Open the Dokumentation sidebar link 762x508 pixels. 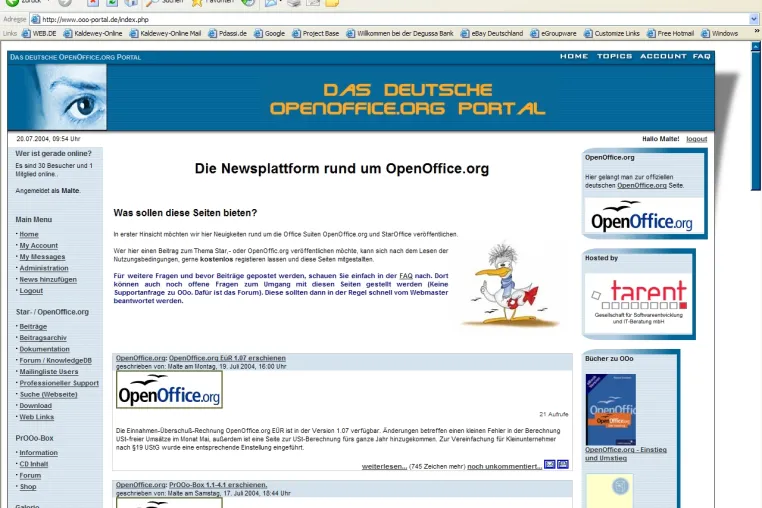tap(44, 349)
